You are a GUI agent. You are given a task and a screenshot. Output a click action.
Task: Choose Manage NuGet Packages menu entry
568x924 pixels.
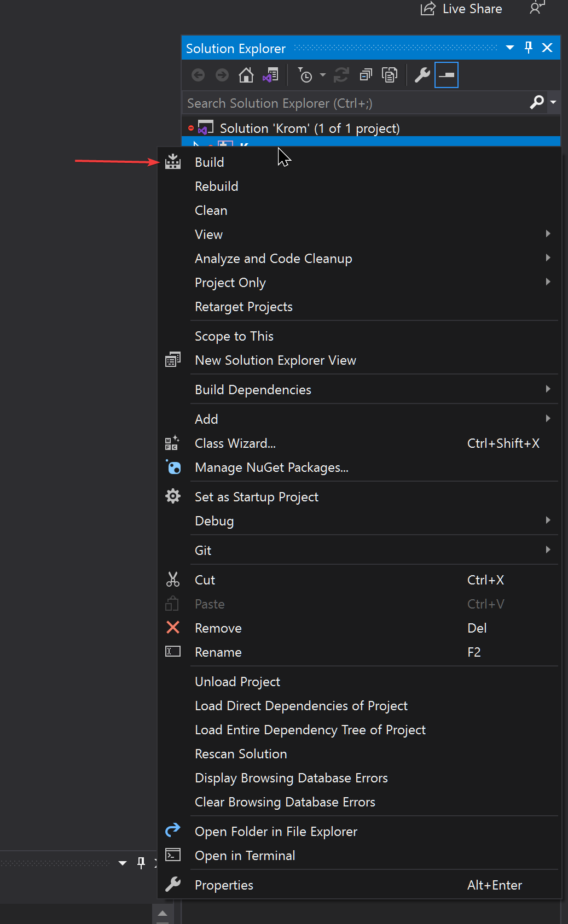pyautogui.click(x=271, y=467)
